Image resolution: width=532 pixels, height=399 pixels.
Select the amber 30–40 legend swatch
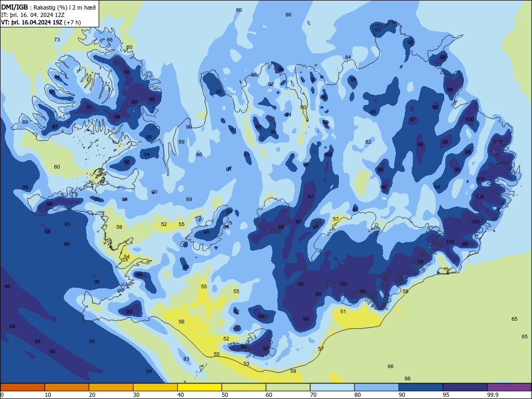point(155,387)
